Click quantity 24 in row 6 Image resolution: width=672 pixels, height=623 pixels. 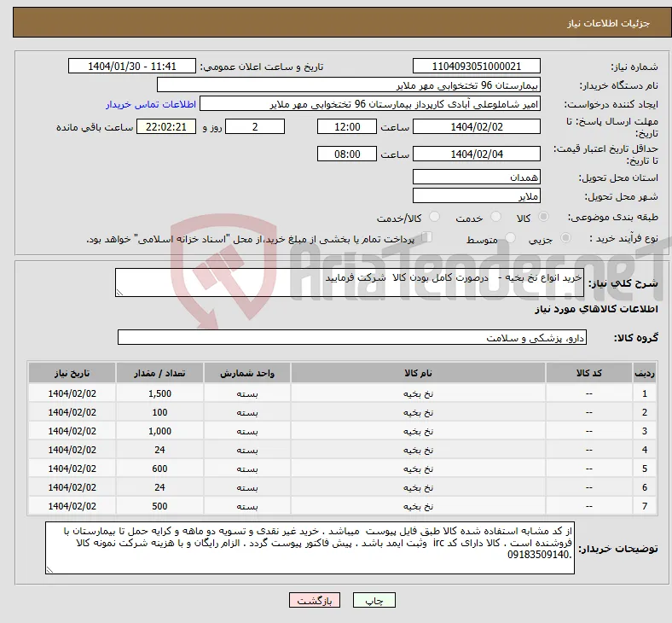point(159,487)
